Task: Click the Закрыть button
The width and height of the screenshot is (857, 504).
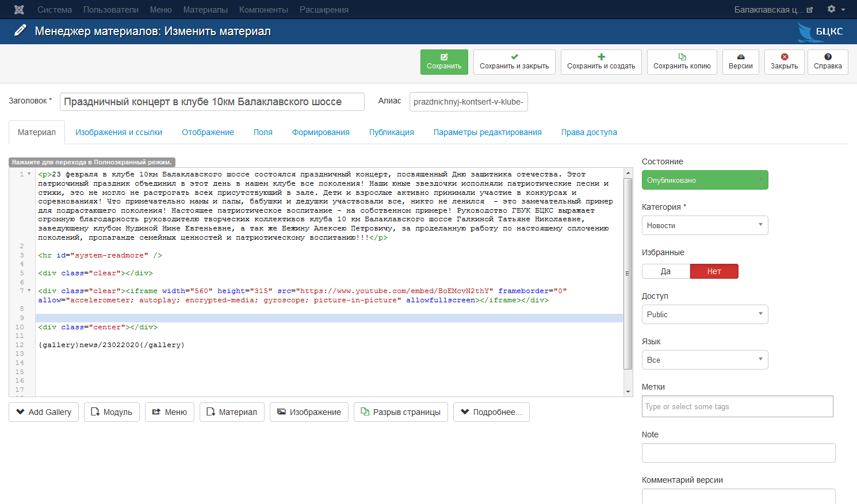Action: pos(785,61)
